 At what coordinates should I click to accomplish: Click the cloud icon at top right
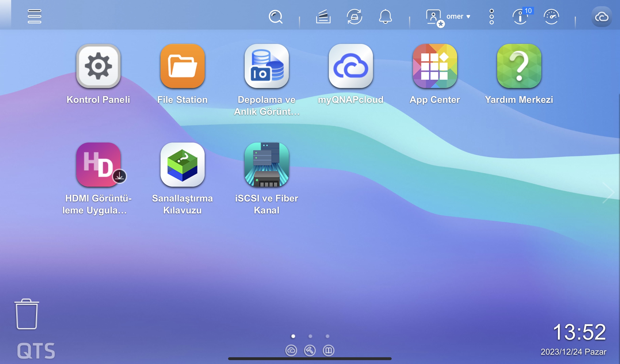pyautogui.click(x=602, y=17)
